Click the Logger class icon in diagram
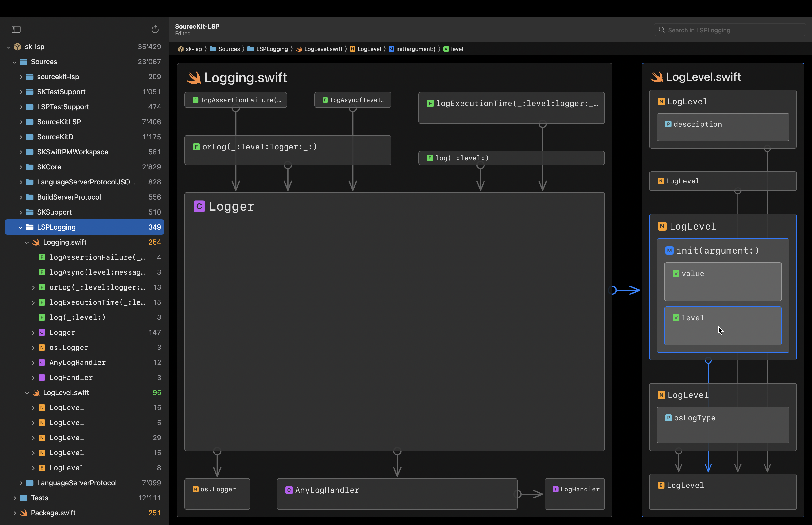The height and width of the screenshot is (525, 812). click(x=199, y=206)
